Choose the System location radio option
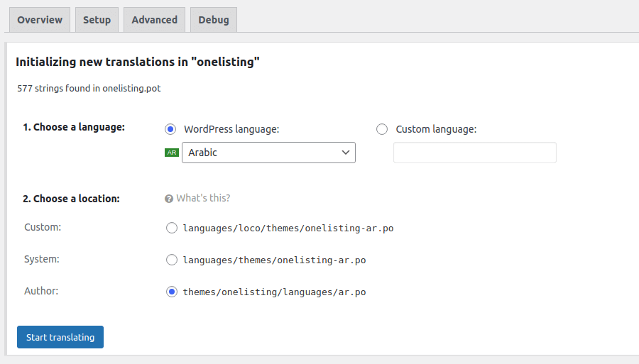The image size is (639, 364). pyautogui.click(x=171, y=260)
